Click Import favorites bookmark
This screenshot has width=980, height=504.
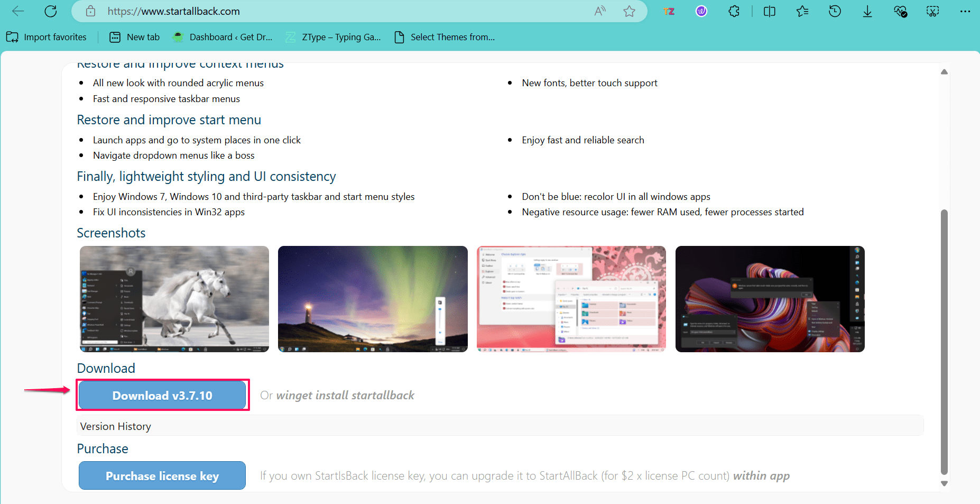pyautogui.click(x=47, y=37)
